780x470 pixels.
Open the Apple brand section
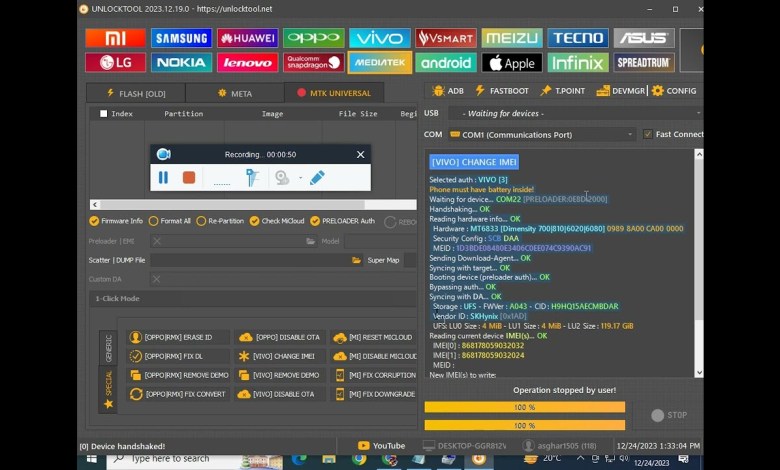(x=511, y=63)
